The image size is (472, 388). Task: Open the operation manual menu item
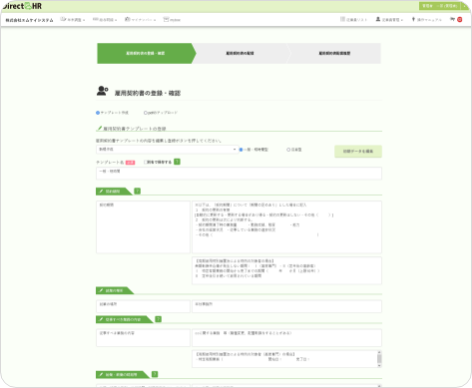(x=426, y=20)
